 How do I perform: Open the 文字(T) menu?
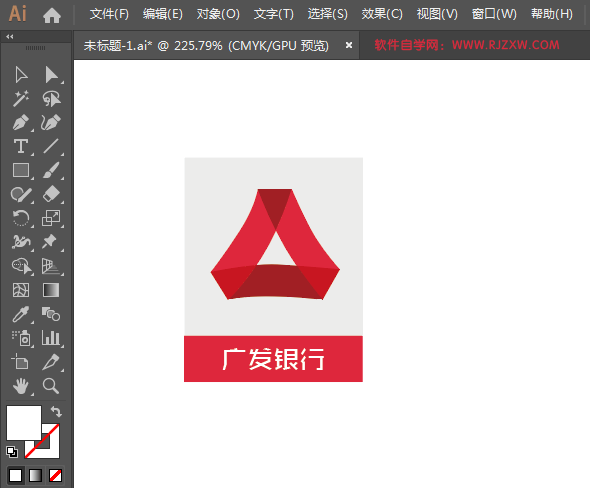click(274, 14)
